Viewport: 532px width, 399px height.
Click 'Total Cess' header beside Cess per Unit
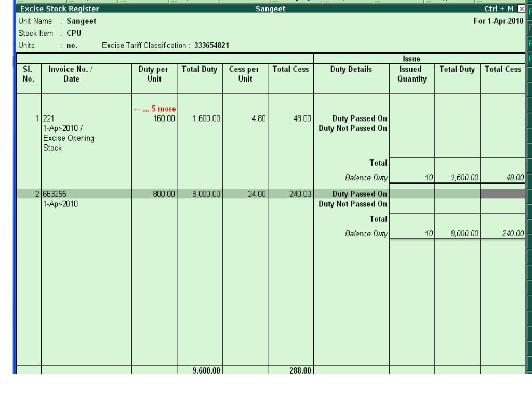291,69
